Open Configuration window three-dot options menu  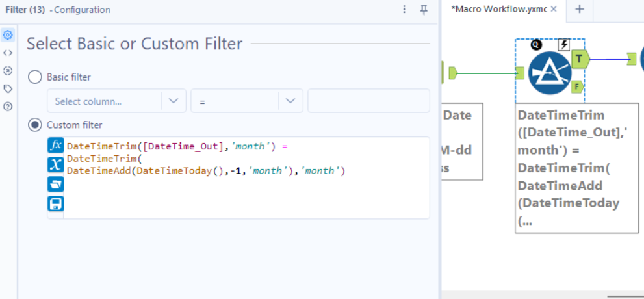404,10
